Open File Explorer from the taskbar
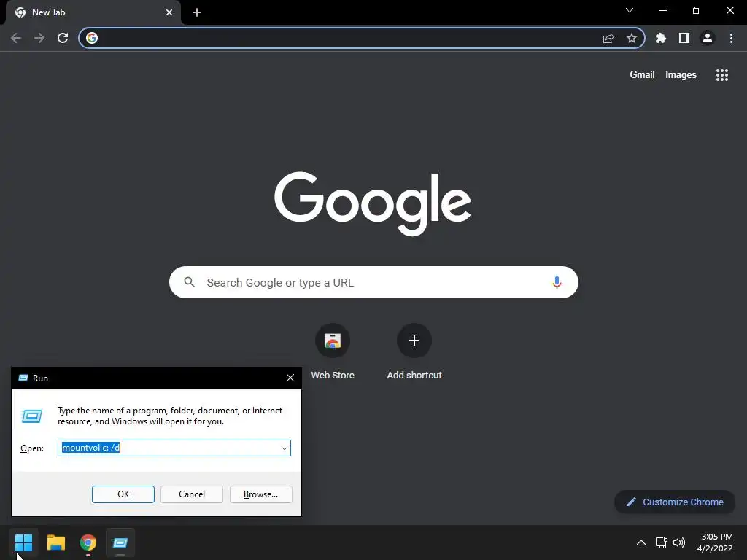Viewport: 747px width, 560px height. (55, 542)
